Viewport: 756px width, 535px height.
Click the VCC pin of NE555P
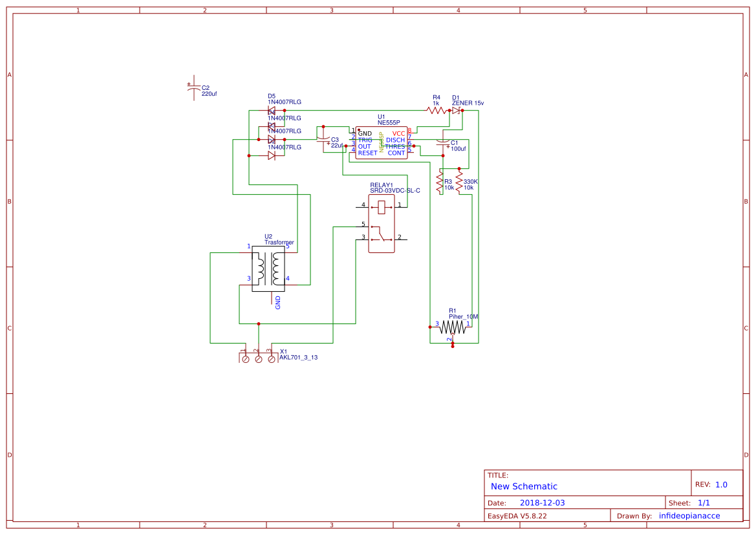[x=398, y=134]
